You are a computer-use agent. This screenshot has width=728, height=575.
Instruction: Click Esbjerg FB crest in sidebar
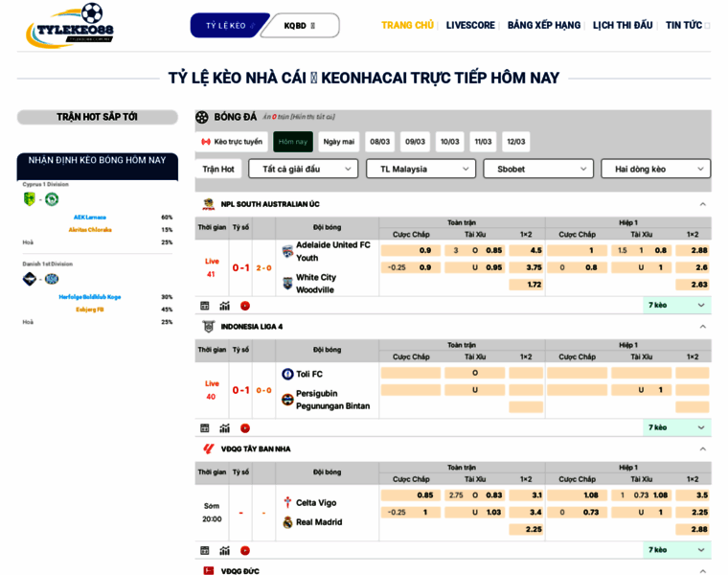(x=52, y=279)
